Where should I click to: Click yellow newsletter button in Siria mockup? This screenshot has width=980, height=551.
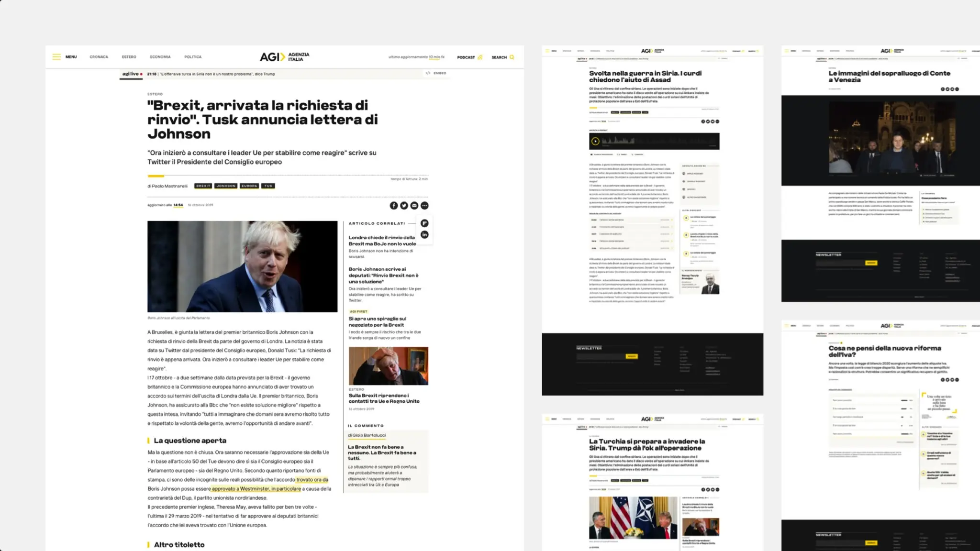coord(632,356)
